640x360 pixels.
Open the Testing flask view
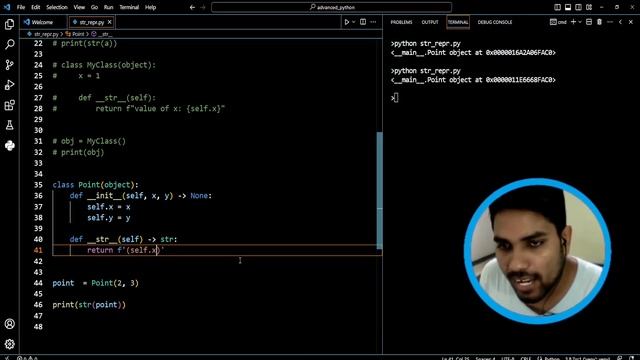(9, 125)
